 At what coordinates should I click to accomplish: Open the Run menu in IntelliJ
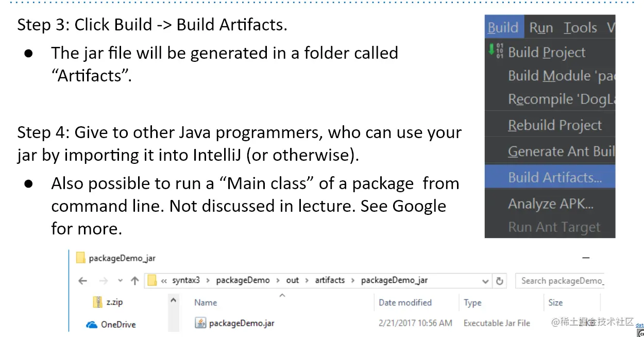coord(541,27)
